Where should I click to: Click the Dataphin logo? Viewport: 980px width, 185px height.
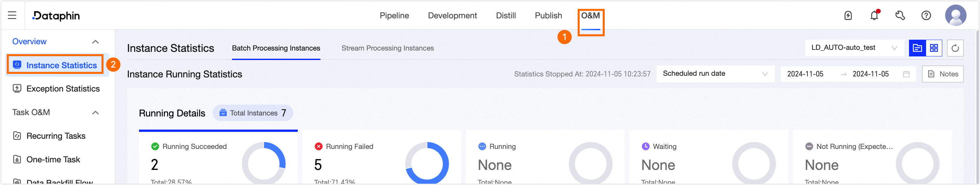pyautogui.click(x=56, y=15)
